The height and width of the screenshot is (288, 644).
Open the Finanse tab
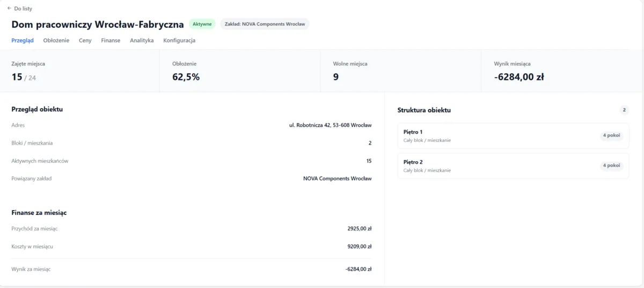[111, 40]
